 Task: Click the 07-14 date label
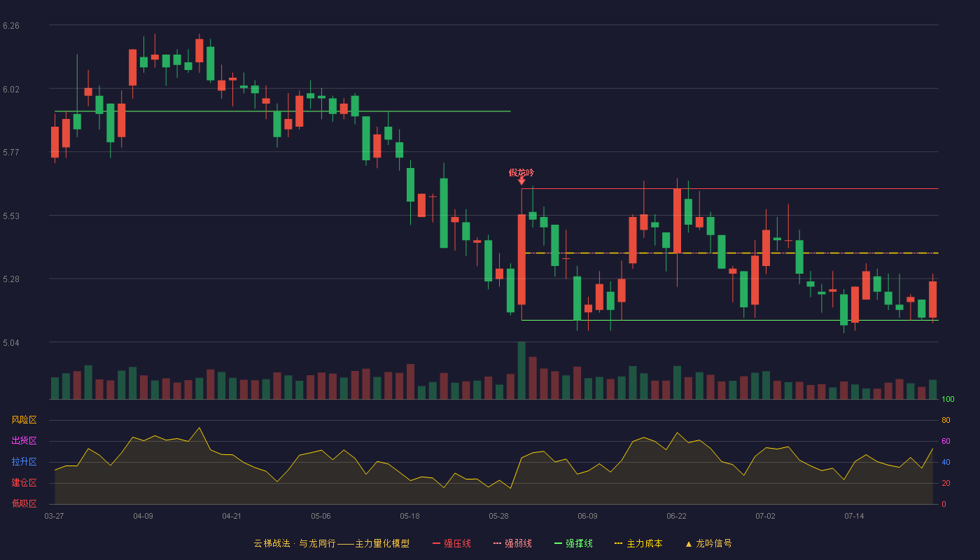point(854,516)
